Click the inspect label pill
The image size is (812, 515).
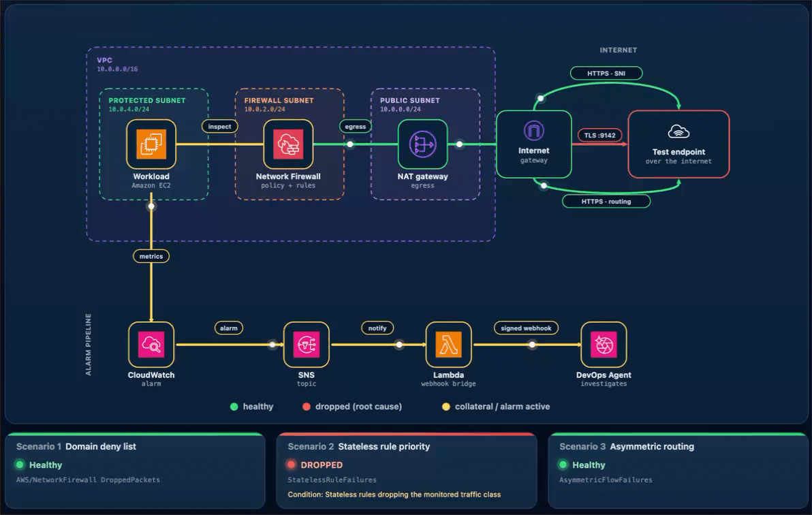coord(219,127)
